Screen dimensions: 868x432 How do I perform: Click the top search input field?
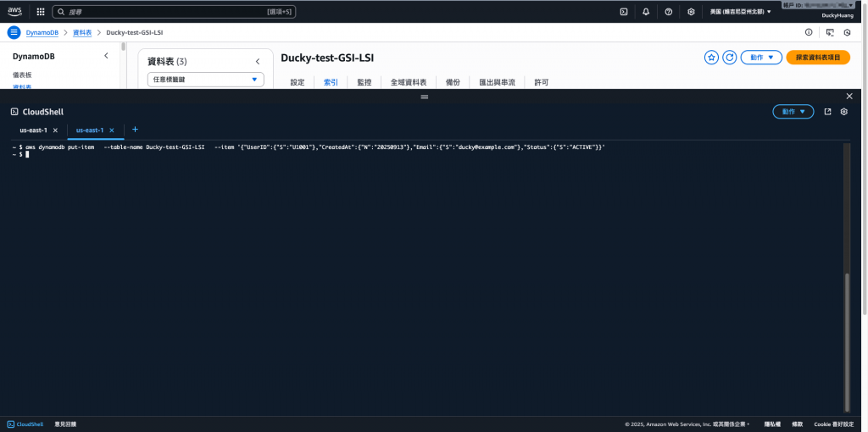coord(174,12)
